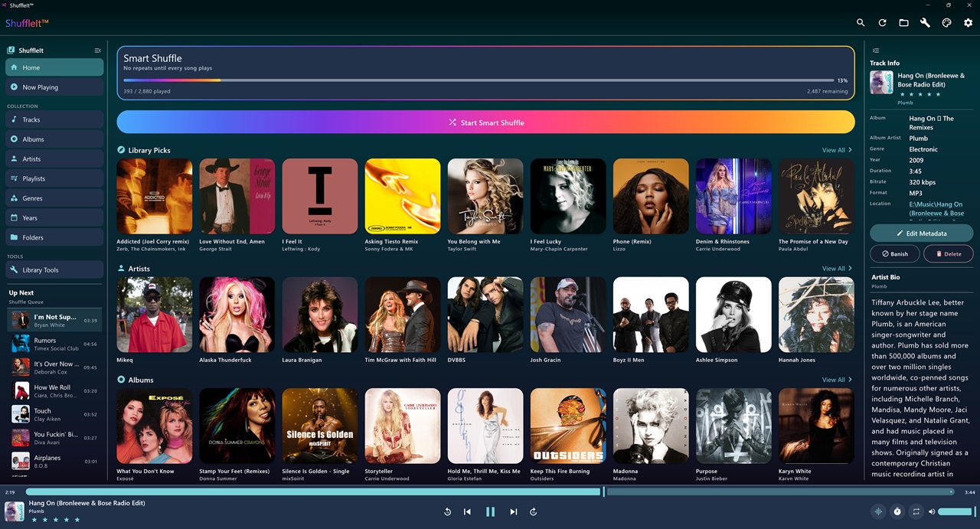Open Folders in the sidebar
Screen dimensions: 980x529
pyautogui.click(x=54, y=237)
